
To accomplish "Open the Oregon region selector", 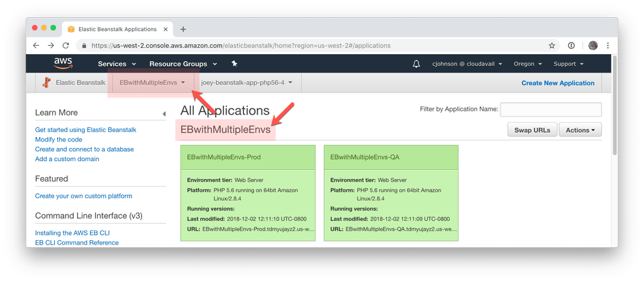I will tap(528, 64).
